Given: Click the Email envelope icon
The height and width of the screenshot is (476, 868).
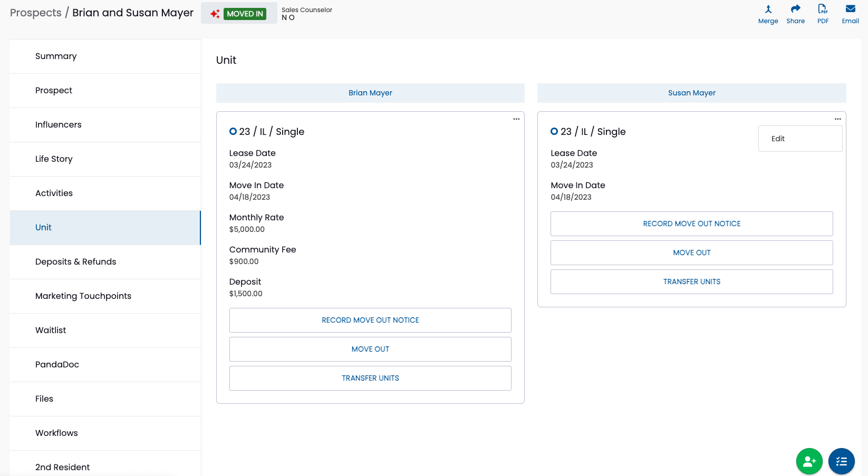Looking at the screenshot, I should pos(851,9).
